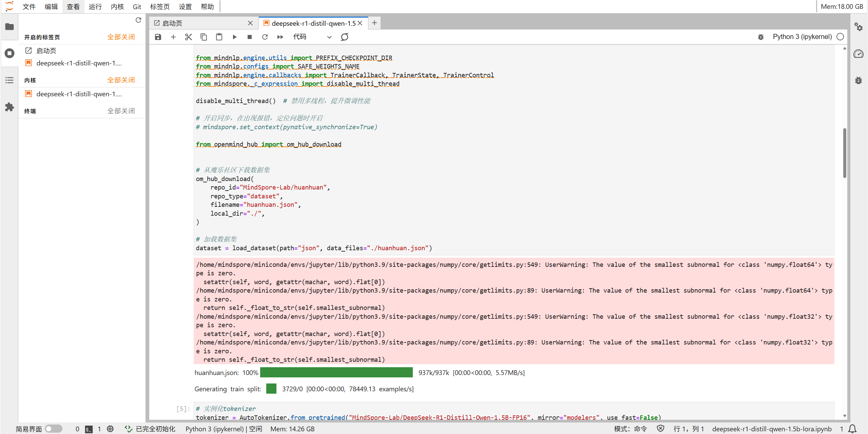Open the running kernels sidebar panel
This screenshot has height=434, width=868.
click(9, 53)
